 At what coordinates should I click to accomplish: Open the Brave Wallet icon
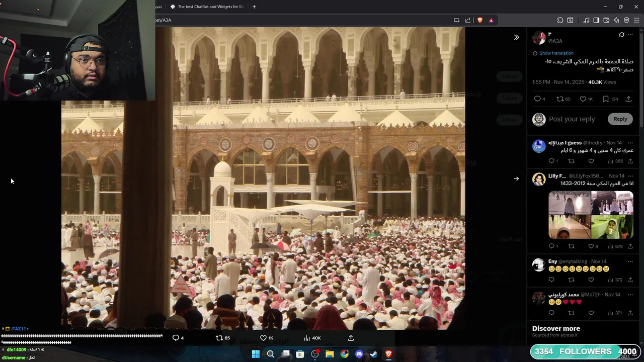tap(606, 20)
